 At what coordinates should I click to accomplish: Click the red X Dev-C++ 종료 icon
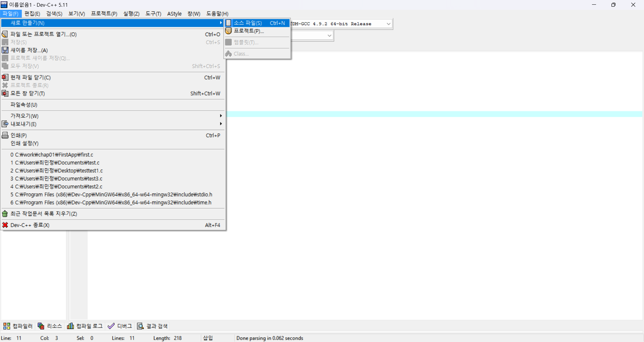pyautogui.click(x=5, y=225)
